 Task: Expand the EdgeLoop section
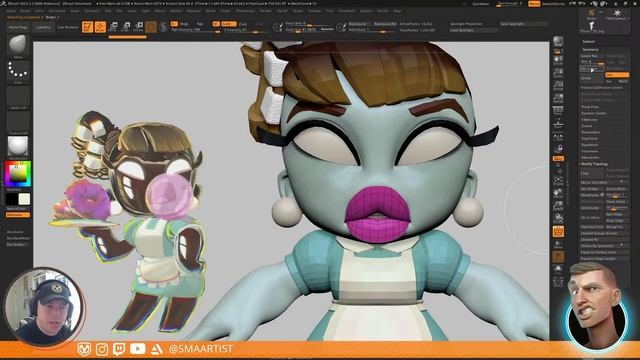(589, 120)
